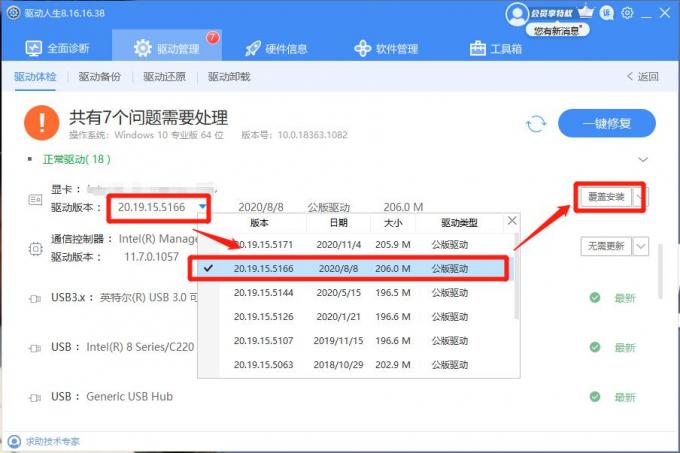Screen dimensions: 680x453
Task: Click the USB3.x device icon
Action: pyautogui.click(x=35, y=299)
